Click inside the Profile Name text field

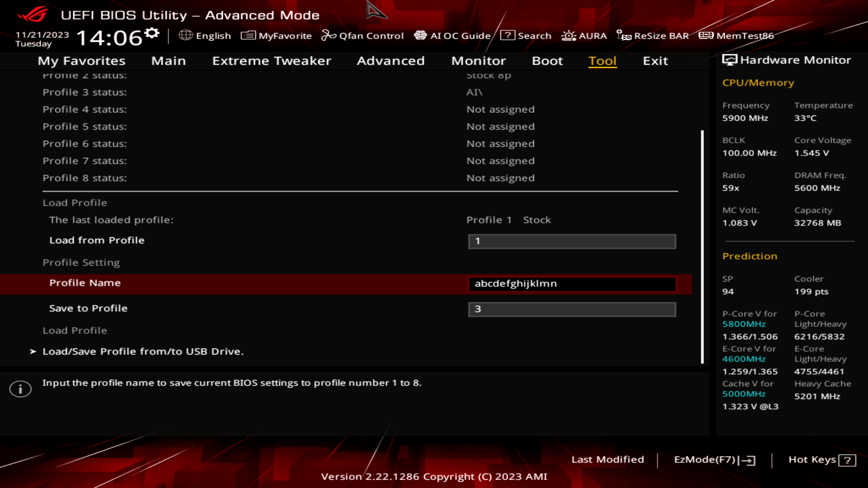(x=571, y=284)
